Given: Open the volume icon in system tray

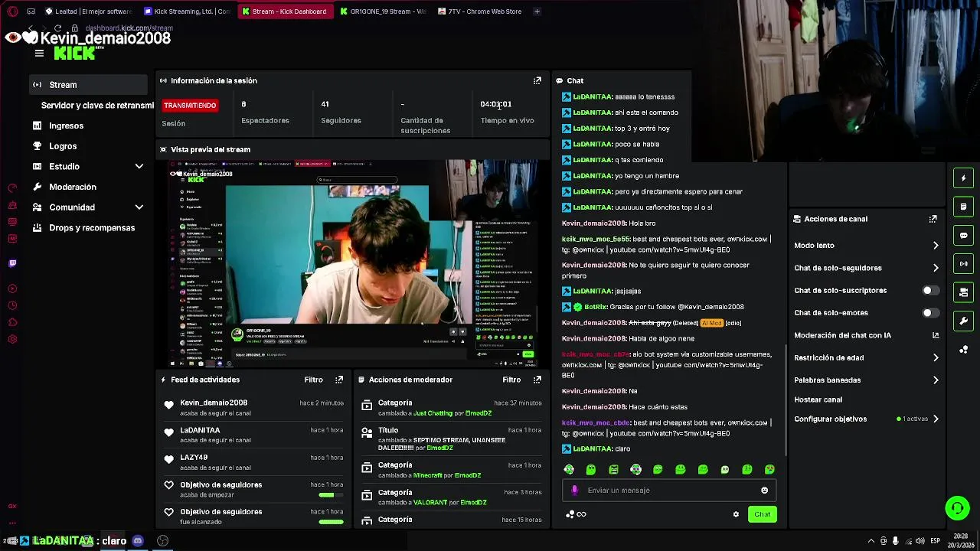Looking at the screenshot, I should click(920, 541).
